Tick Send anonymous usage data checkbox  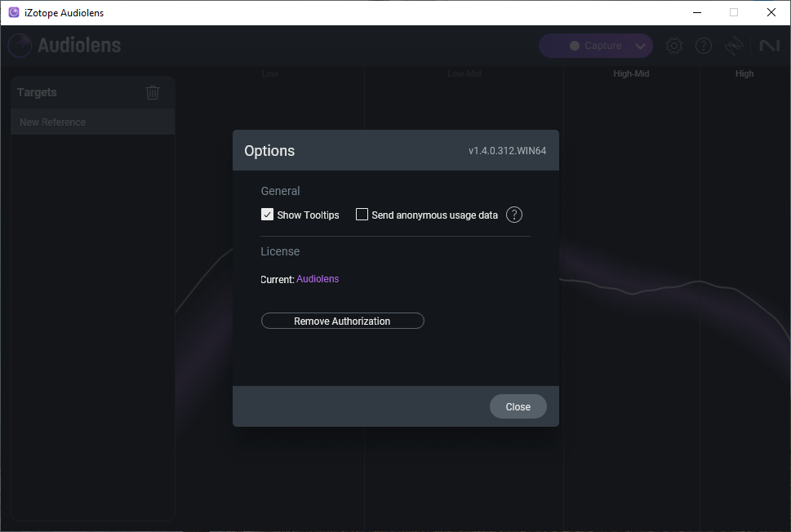(x=362, y=215)
